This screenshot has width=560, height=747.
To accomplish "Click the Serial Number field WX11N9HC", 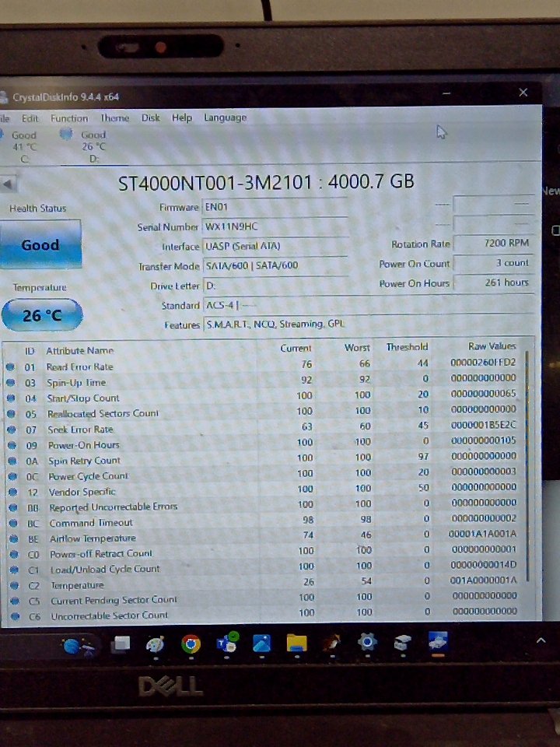I will [x=275, y=226].
